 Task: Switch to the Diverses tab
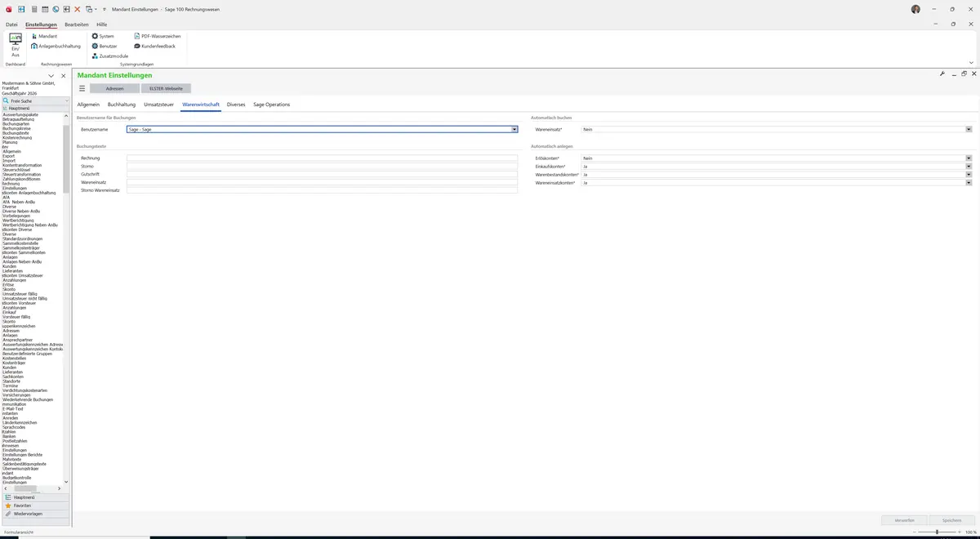coord(236,105)
